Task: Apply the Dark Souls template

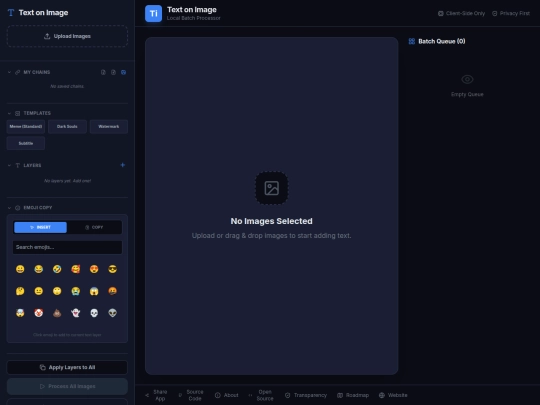Action: (x=67, y=126)
